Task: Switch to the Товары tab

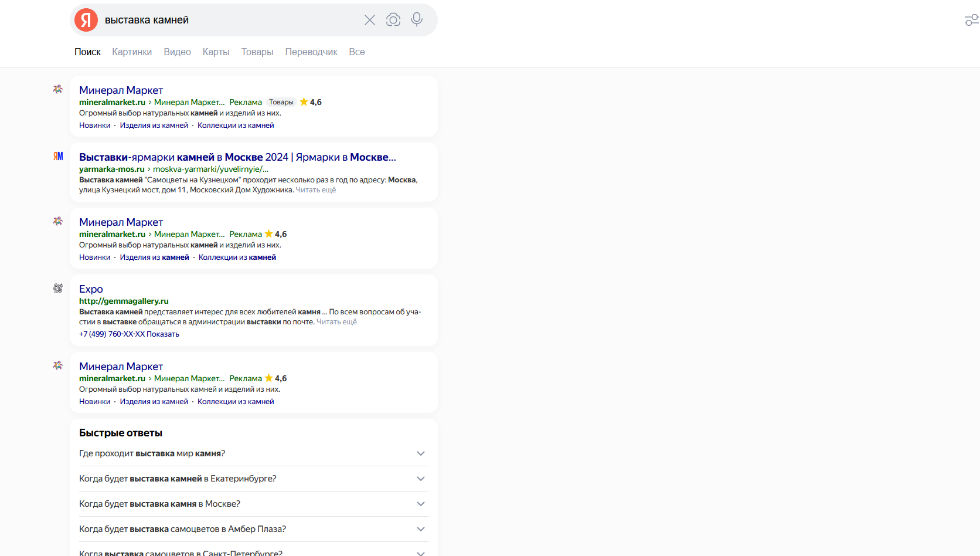Action: tap(257, 52)
